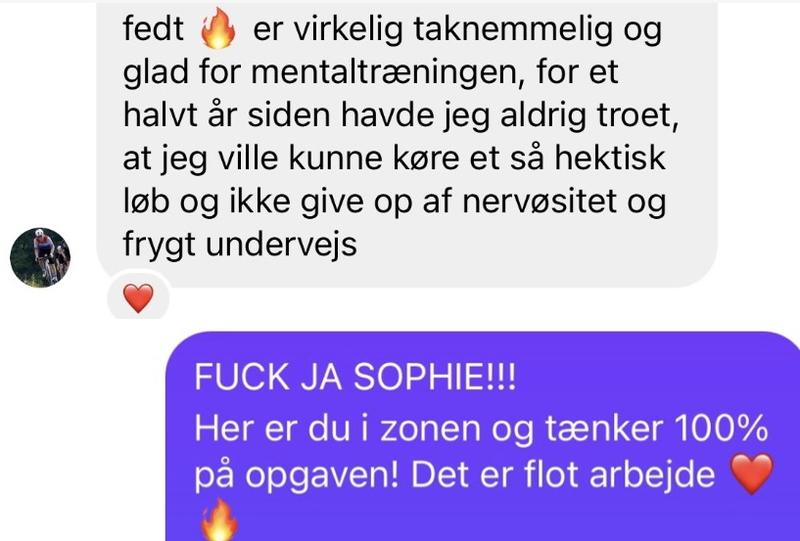Click the word "hektisk"
Screen dimensions: 800x541
[x=610, y=158]
